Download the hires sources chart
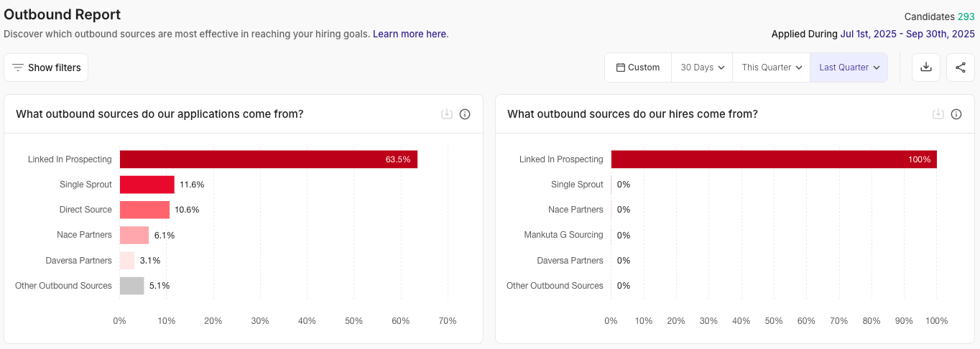 click(938, 114)
